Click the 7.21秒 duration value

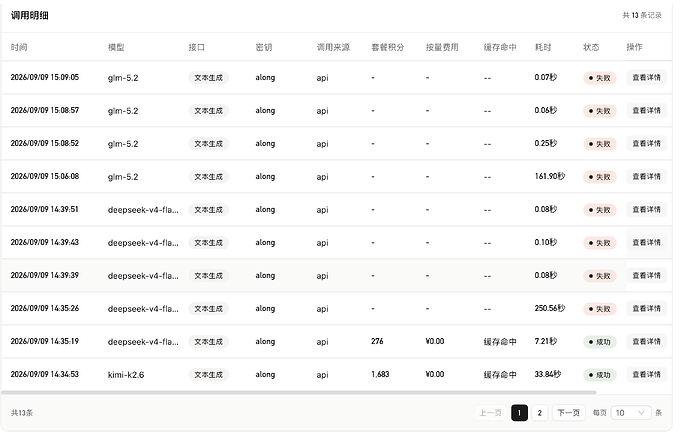(x=546, y=341)
